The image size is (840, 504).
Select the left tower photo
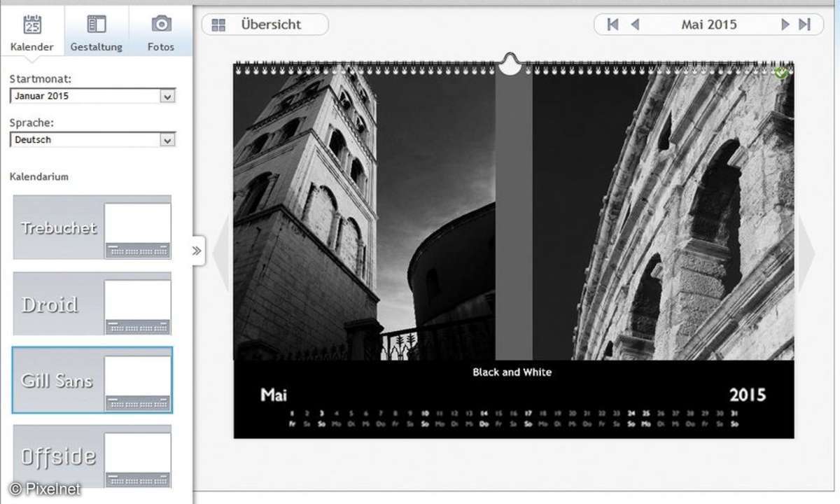pyautogui.click(x=364, y=213)
